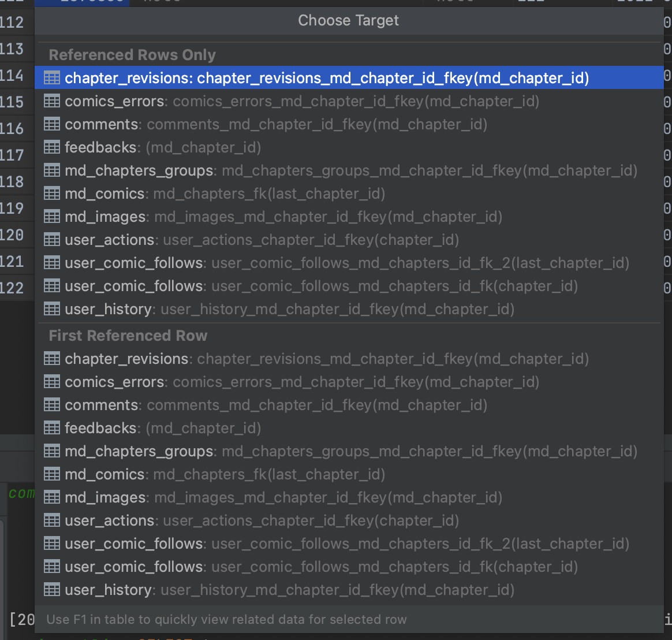This screenshot has width=672, height=640.
Task: Click the table icon beside user_history row
Action: pos(51,308)
